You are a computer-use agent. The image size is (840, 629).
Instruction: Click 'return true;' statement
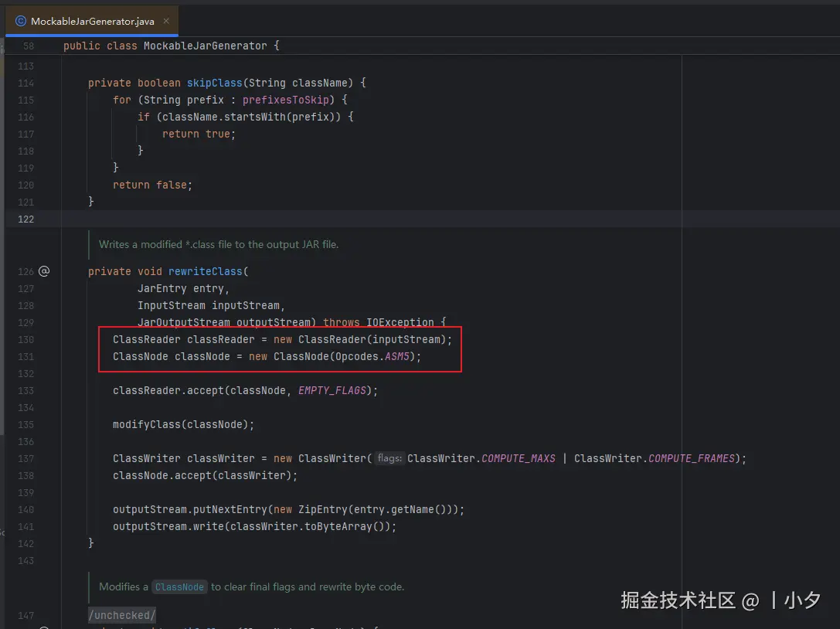click(x=199, y=134)
